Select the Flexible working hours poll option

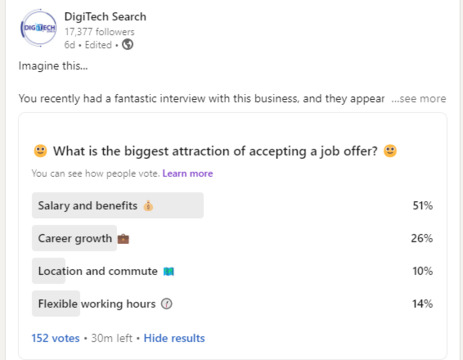pyautogui.click(x=232, y=303)
